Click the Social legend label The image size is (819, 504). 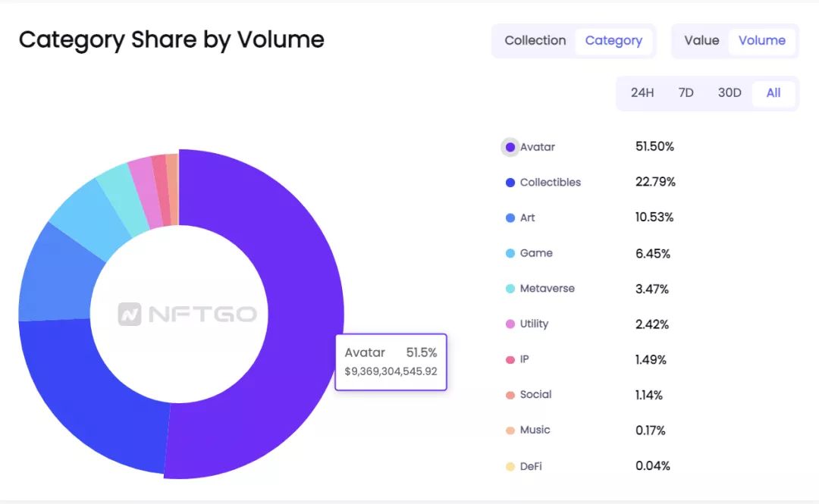(535, 395)
